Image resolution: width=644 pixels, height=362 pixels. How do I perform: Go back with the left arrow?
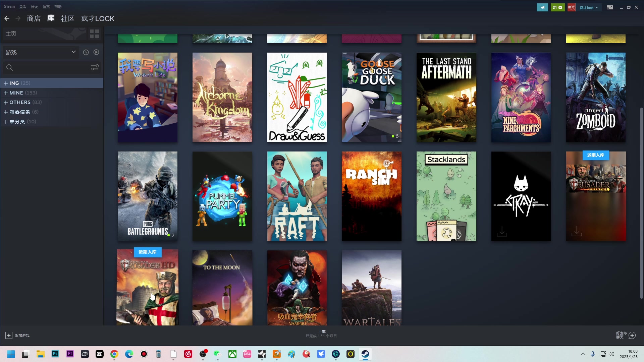tap(7, 18)
